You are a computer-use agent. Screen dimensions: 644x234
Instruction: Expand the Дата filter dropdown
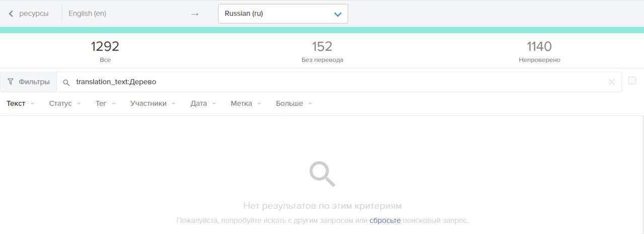tap(203, 103)
